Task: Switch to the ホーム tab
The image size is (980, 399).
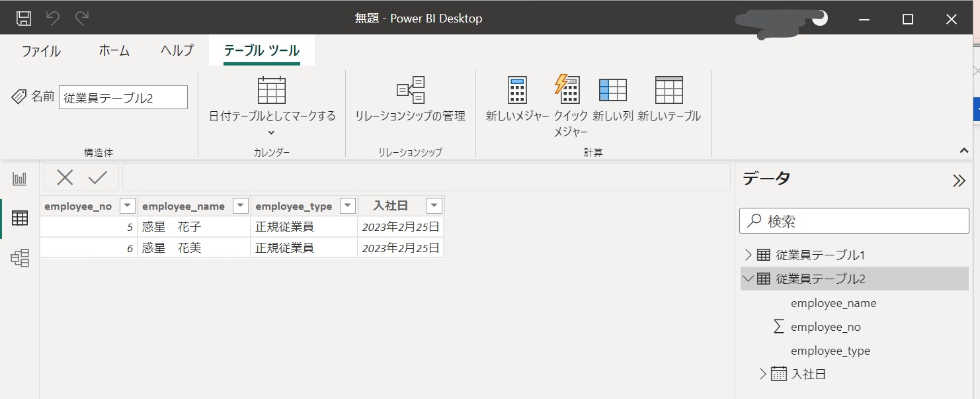Action: pyautogui.click(x=114, y=51)
